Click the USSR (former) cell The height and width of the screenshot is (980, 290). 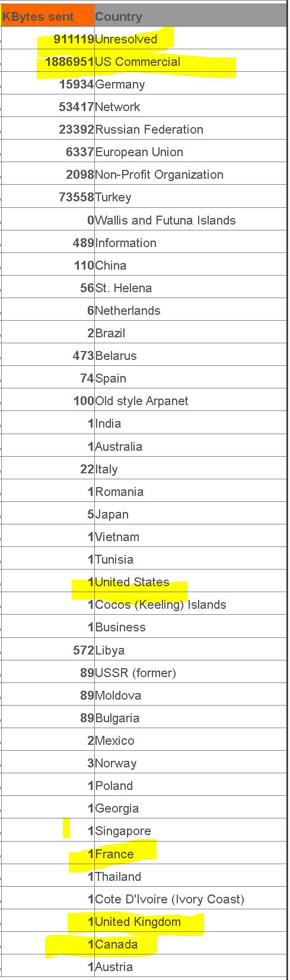[x=190, y=673]
